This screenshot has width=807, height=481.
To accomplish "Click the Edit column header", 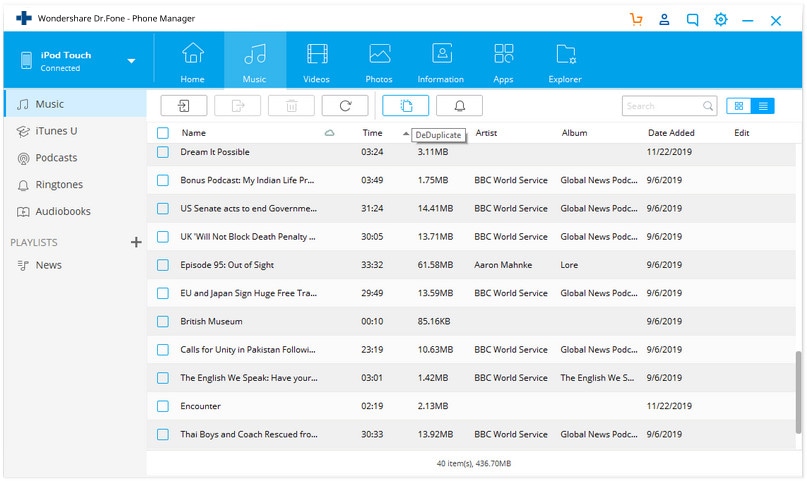I will coord(742,133).
